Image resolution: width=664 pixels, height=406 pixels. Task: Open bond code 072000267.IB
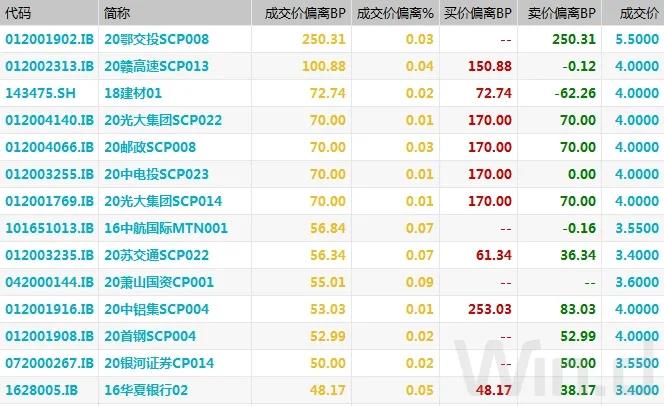[x=49, y=363]
